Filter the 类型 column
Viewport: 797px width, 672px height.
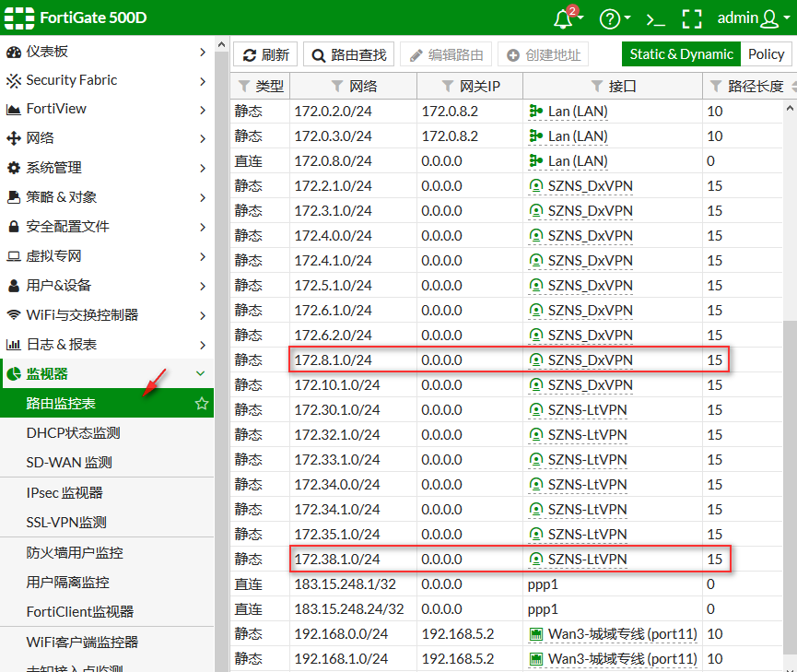point(244,87)
